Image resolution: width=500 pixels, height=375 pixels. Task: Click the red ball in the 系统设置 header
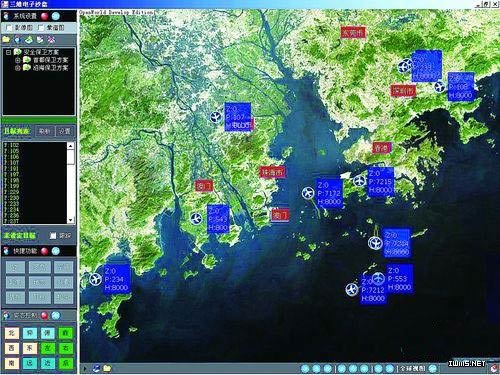(44, 16)
